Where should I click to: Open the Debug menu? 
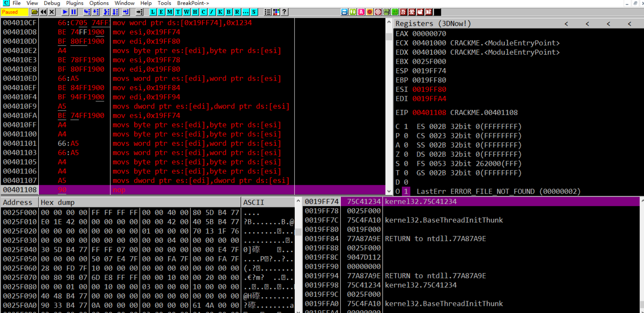(52, 3)
